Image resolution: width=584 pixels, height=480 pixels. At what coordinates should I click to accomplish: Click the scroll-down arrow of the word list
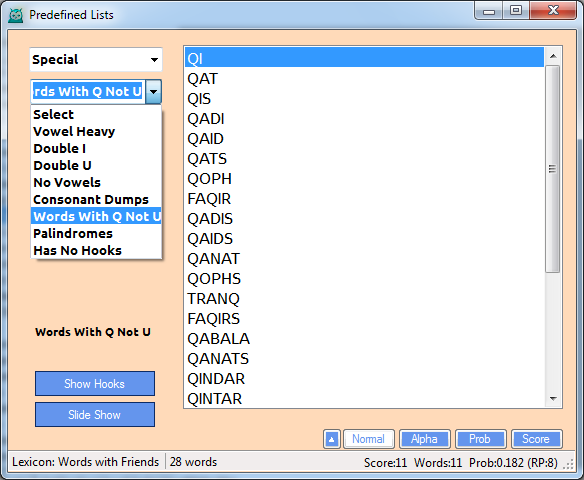[553, 399]
